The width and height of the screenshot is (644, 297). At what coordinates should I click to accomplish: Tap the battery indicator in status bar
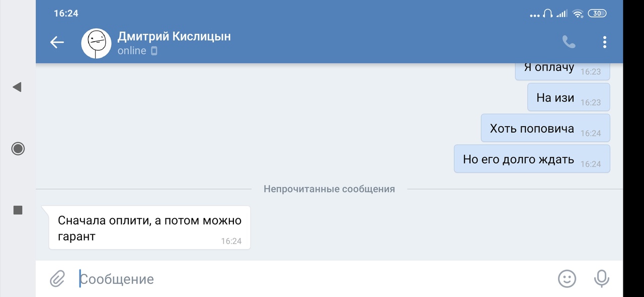[597, 14]
